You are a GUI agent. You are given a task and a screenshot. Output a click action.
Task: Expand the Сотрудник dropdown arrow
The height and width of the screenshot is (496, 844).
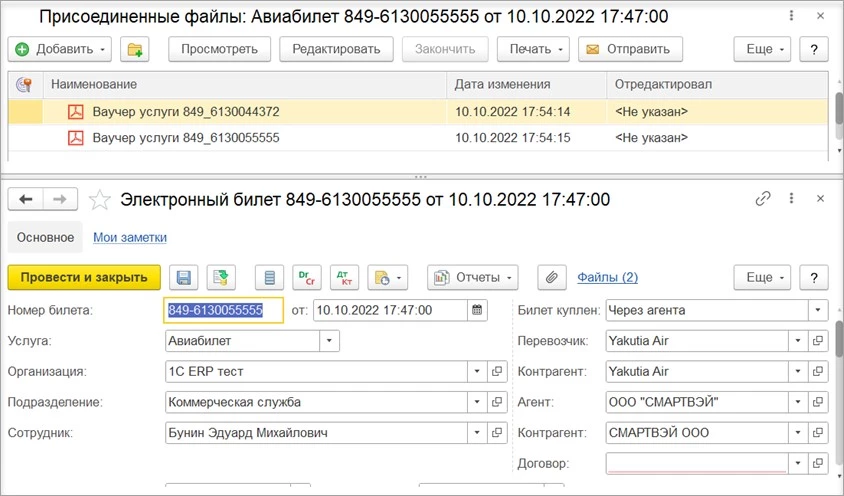477,433
